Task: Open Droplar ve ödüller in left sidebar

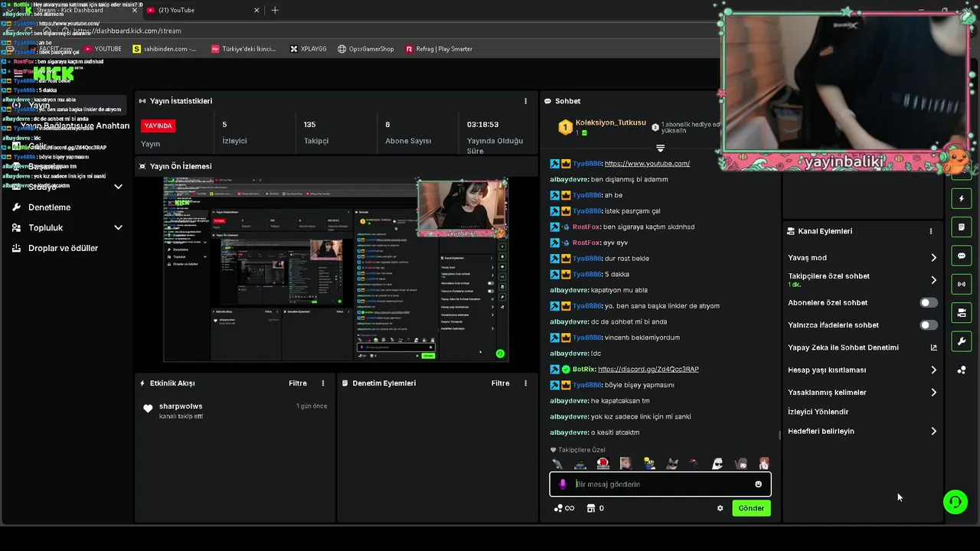Action: [63, 248]
